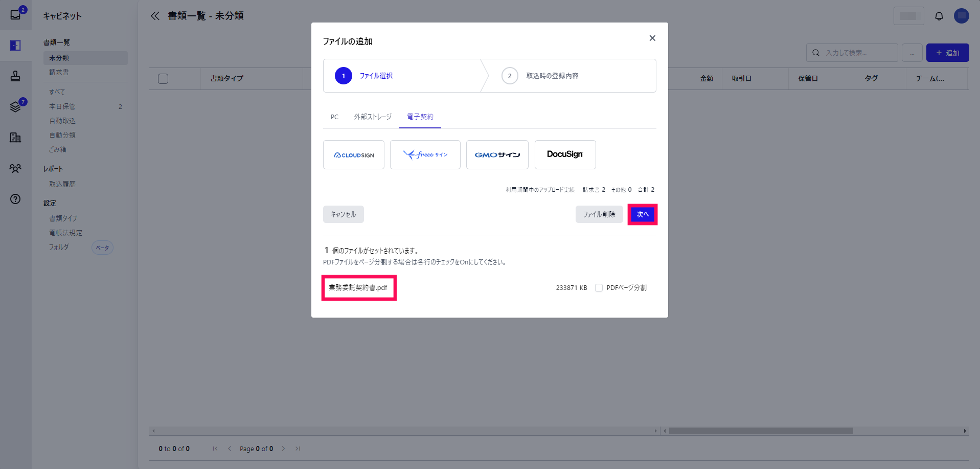Go to first page in pagination
The image size is (980, 469).
click(215, 449)
